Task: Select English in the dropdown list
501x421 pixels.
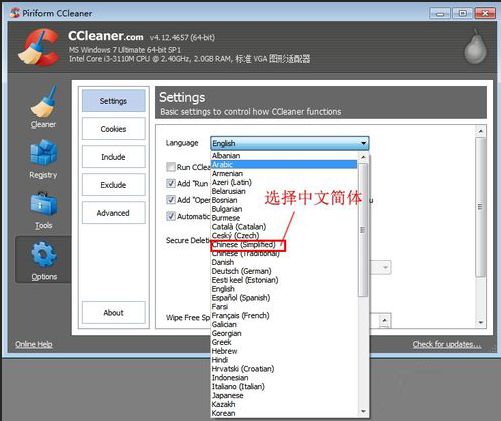Action: click(284, 289)
